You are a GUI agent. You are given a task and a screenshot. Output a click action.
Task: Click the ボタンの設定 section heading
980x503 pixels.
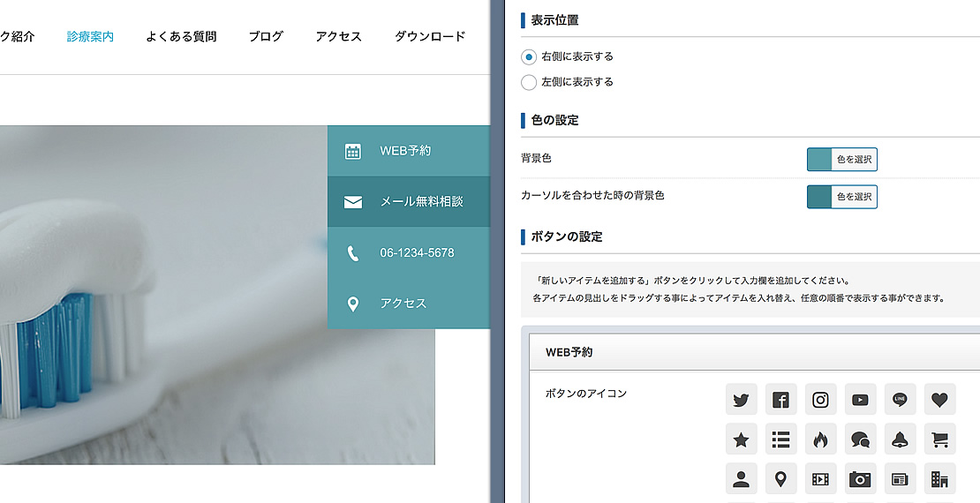click(x=566, y=236)
